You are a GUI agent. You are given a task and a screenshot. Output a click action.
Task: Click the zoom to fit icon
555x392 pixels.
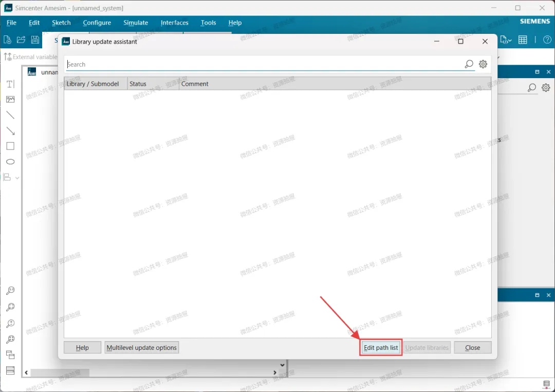click(11, 339)
